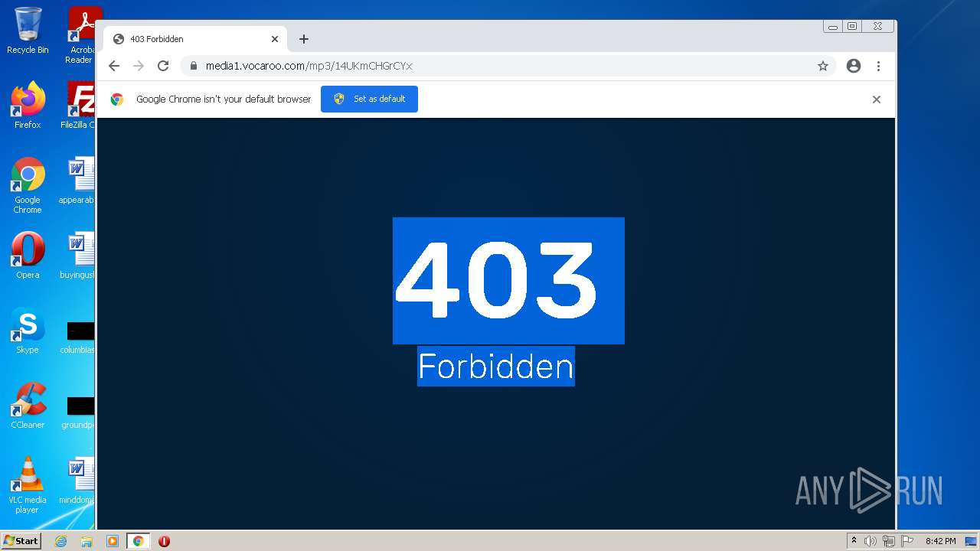Click the Opera icon in the taskbar
This screenshot has height=551, width=980.
[164, 541]
